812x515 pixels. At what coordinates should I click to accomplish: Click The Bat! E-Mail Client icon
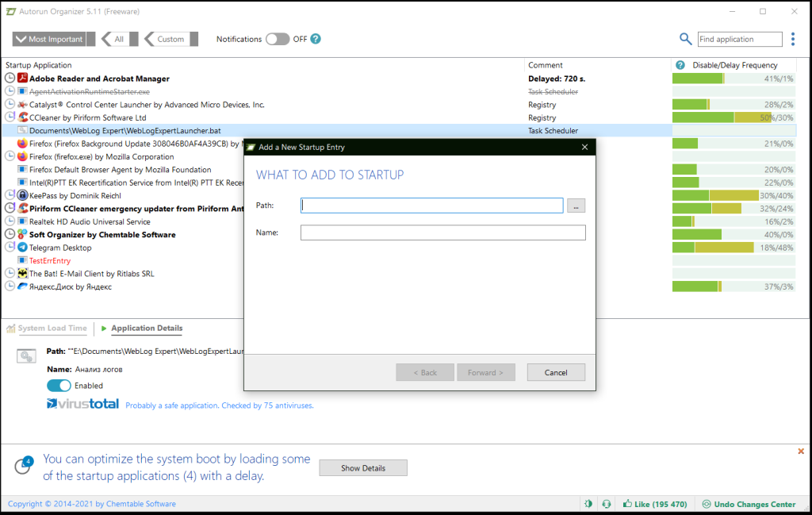tap(22, 274)
